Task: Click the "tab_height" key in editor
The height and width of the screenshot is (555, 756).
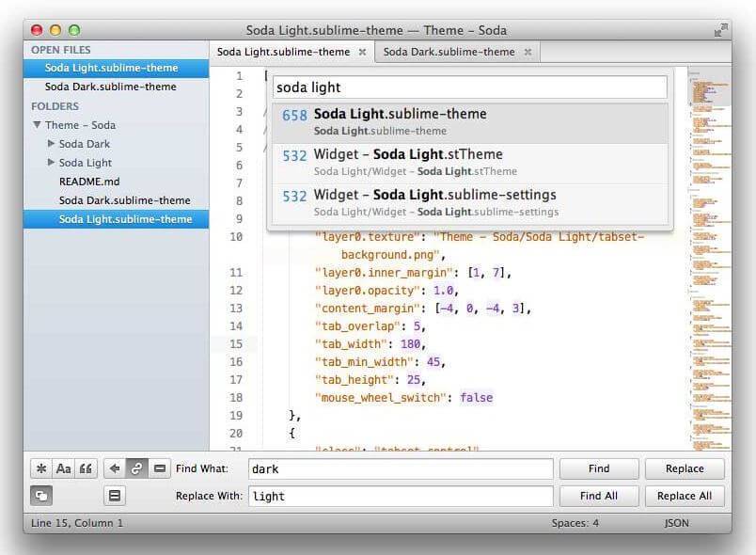Action: tap(354, 380)
